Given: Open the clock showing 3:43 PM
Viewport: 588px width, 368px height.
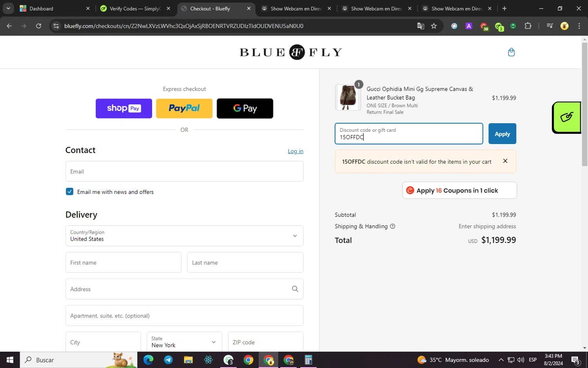Looking at the screenshot, I should tap(553, 360).
